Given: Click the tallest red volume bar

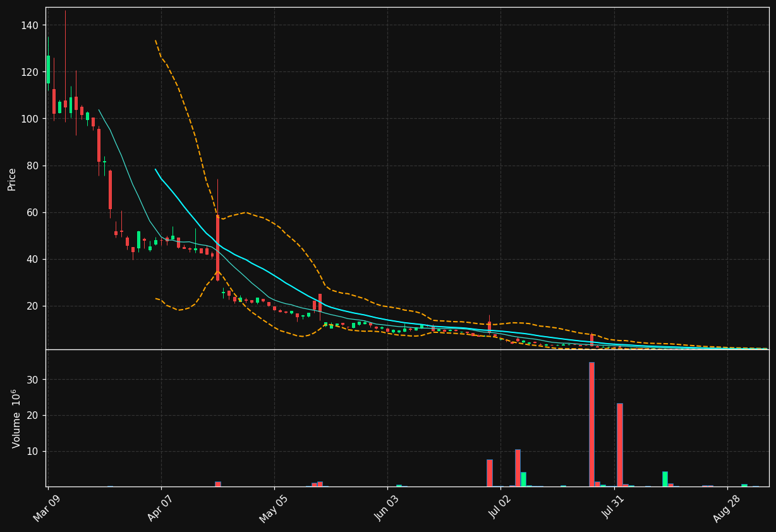Looking at the screenshot, I should [591, 424].
